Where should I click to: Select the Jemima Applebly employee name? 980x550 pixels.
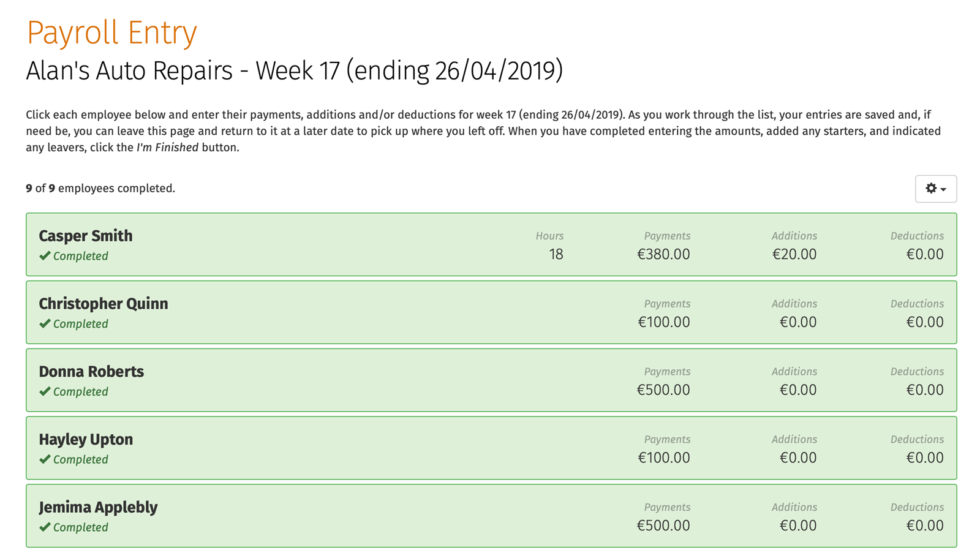pos(98,508)
